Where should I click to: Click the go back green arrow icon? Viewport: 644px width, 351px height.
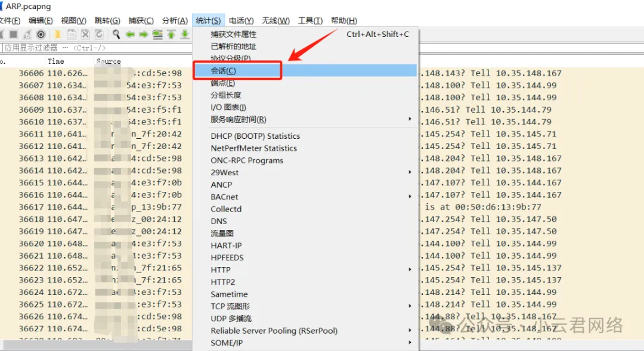[x=130, y=35]
